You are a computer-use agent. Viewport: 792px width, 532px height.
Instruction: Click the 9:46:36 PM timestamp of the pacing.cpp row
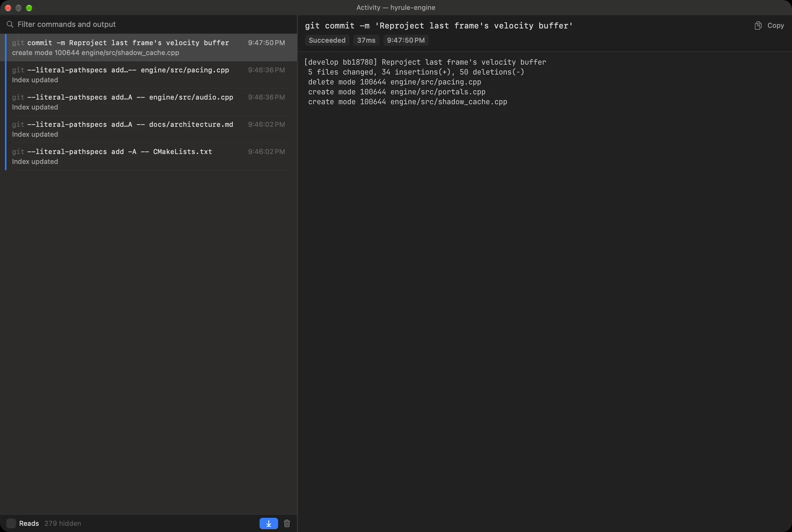pos(266,70)
